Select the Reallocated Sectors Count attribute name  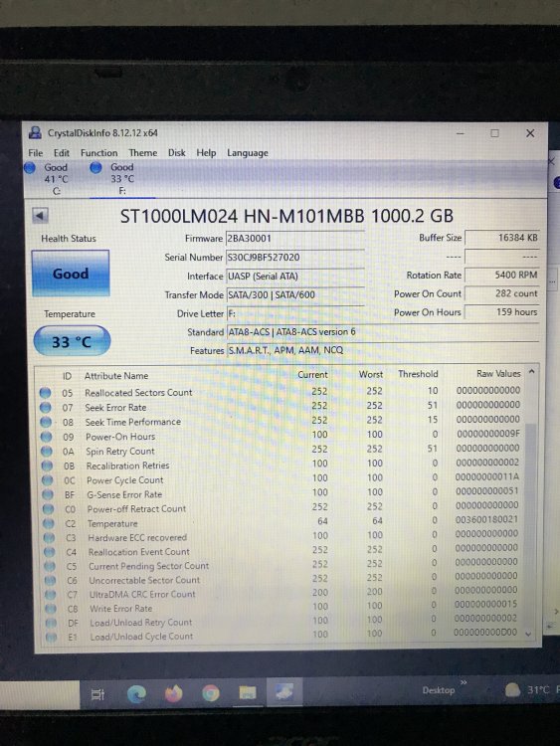coord(138,393)
